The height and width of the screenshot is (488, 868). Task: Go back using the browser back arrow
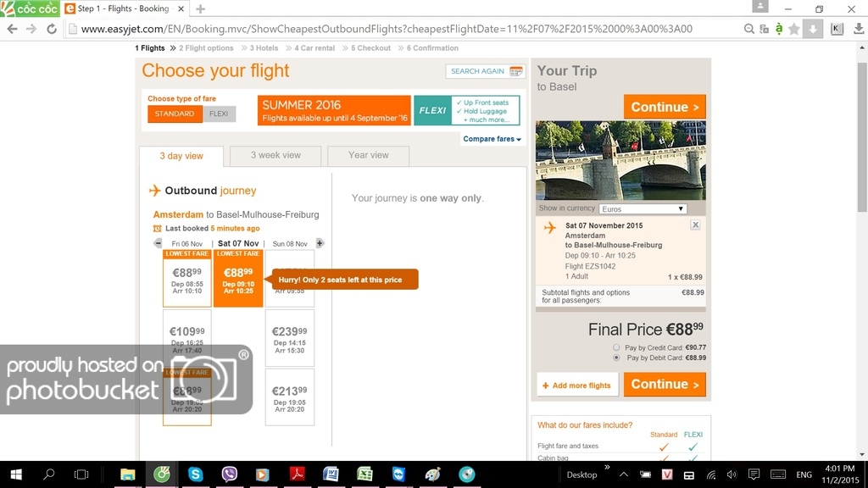(x=12, y=29)
